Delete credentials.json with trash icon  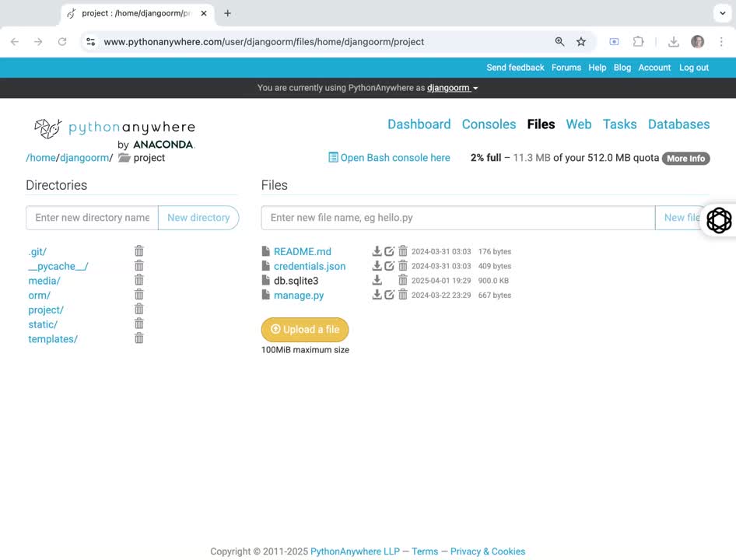coord(403,266)
